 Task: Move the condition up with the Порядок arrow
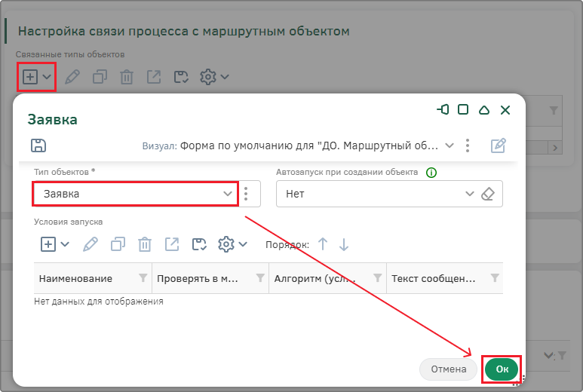(323, 244)
